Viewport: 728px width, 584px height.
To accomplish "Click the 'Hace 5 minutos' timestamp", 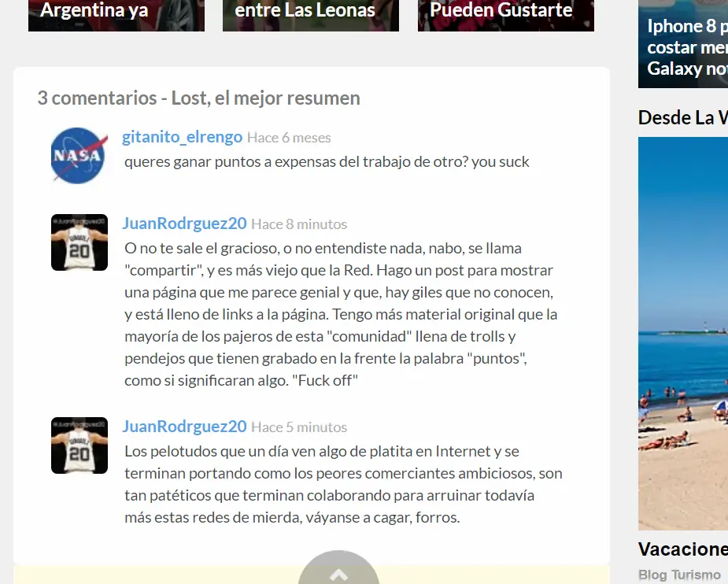I will point(299,427).
